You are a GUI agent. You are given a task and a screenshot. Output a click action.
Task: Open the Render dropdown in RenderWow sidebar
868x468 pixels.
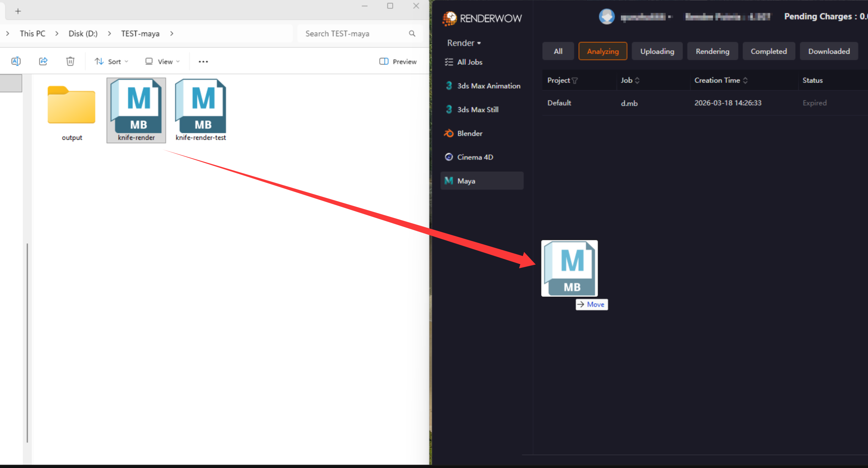[464, 43]
